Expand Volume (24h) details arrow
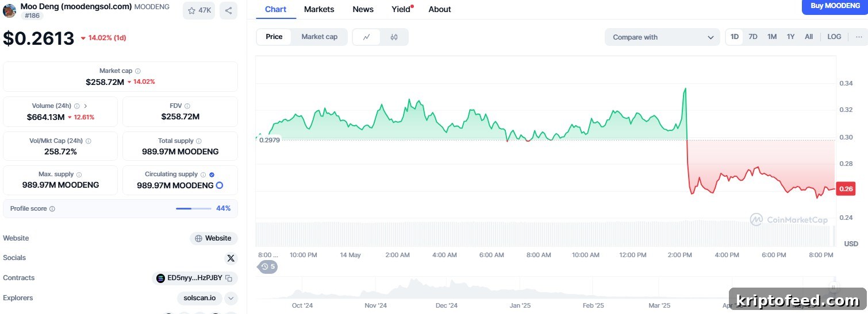868x314 pixels. [x=86, y=106]
